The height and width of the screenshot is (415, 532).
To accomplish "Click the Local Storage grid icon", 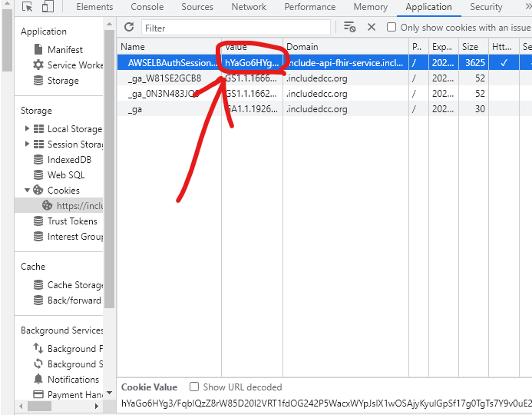I will pyautogui.click(x=38, y=128).
